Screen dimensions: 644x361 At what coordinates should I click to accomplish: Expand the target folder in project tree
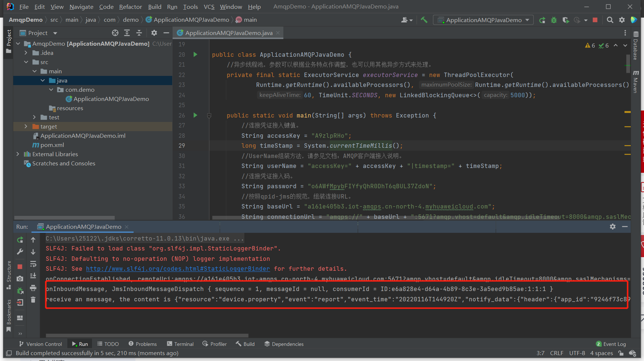coord(26,126)
